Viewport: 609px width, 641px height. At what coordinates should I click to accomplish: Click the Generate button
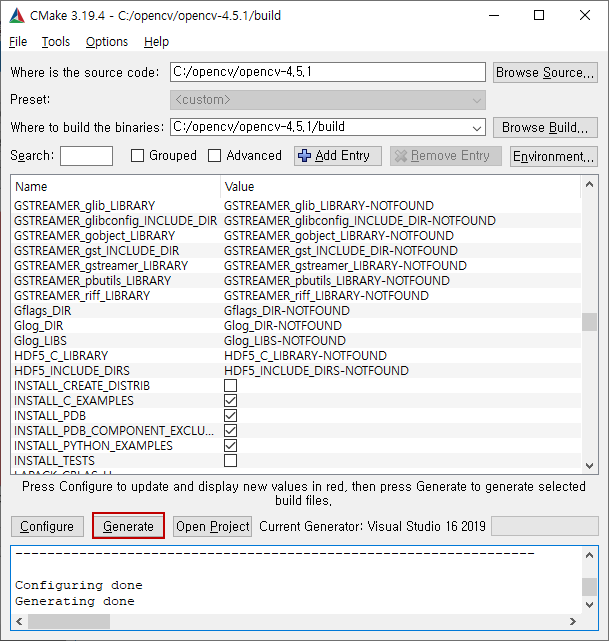pyautogui.click(x=128, y=526)
